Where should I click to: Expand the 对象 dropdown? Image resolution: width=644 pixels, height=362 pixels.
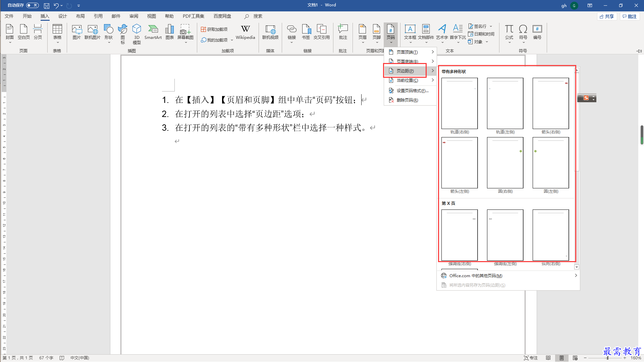[x=487, y=42]
